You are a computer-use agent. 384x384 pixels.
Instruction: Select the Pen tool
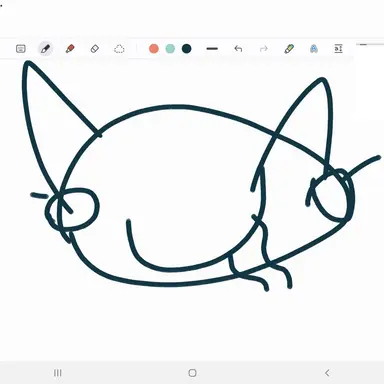point(46,49)
